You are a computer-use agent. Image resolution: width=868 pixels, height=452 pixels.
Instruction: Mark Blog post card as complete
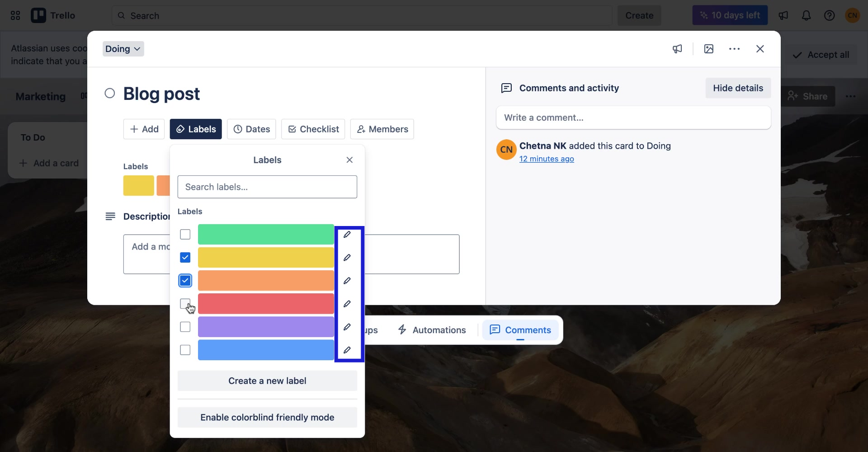[109, 94]
